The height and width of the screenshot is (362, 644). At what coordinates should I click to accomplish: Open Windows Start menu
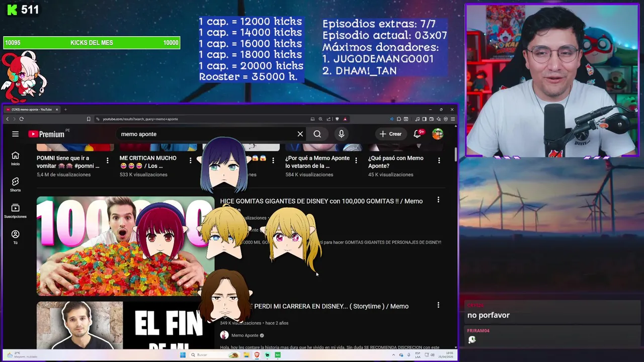183,355
